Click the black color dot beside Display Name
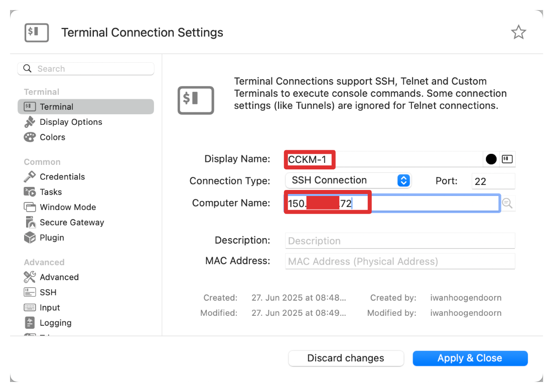Screen dimensions: 553x392 (x=491, y=159)
